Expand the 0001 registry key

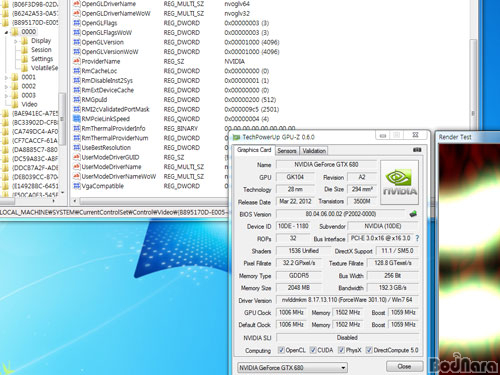click(6, 78)
